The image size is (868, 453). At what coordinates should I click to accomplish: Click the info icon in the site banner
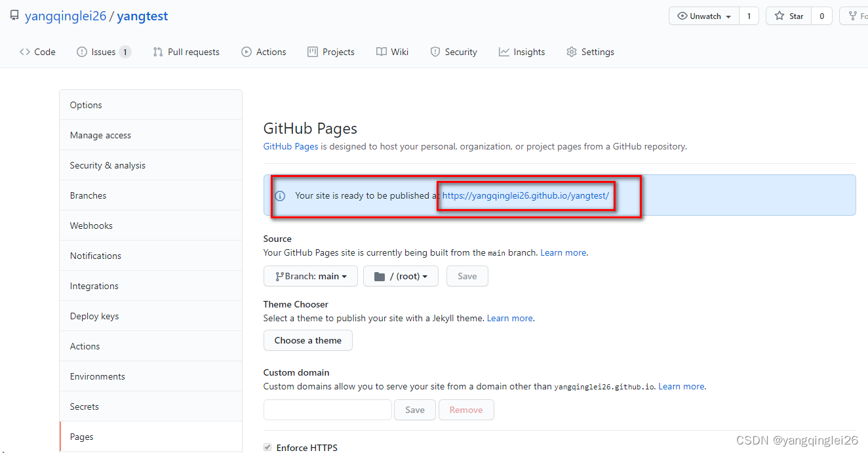(280, 195)
